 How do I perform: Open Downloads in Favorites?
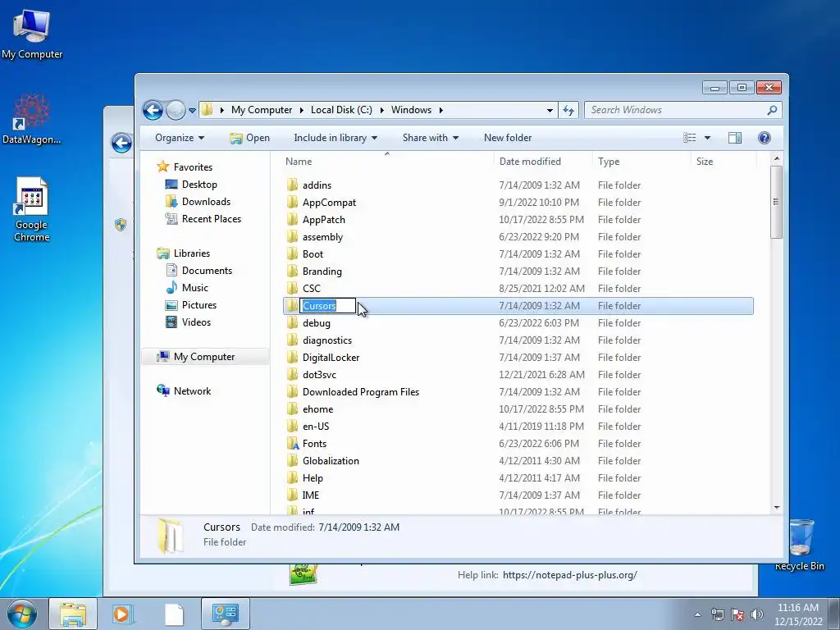click(x=206, y=202)
